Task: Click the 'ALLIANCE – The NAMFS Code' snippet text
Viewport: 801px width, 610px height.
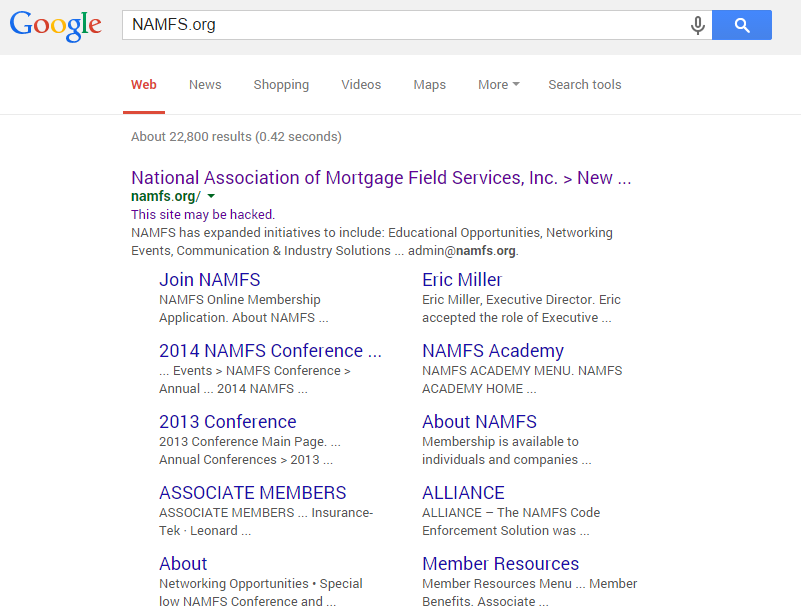Action: coord(511,522)
